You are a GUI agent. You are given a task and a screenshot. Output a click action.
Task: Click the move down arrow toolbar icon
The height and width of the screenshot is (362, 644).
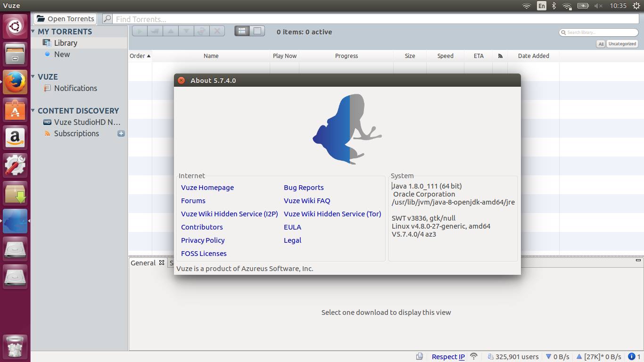click(186, 31)
